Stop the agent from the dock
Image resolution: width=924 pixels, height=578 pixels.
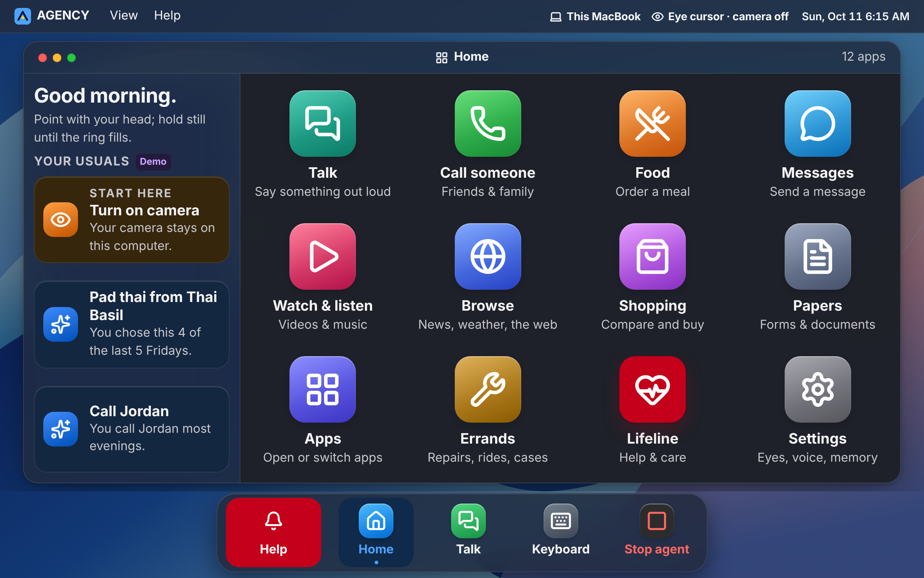tap(657, 532)
